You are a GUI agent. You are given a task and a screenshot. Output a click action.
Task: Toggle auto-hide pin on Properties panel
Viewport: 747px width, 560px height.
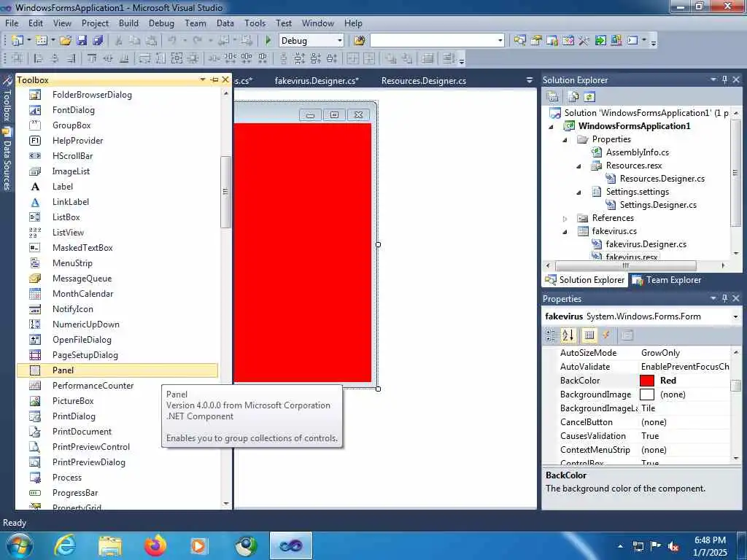pyautogui.click(x=724, y=298)
